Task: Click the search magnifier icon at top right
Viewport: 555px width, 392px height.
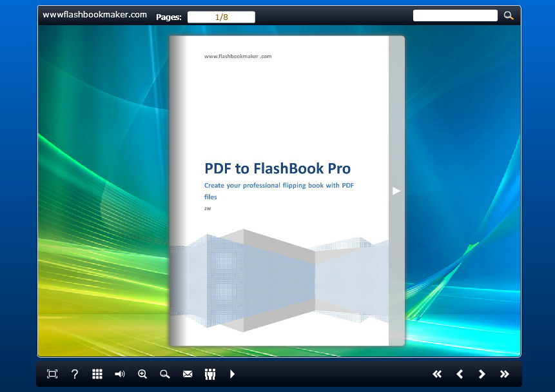Action: pos(509,15)
